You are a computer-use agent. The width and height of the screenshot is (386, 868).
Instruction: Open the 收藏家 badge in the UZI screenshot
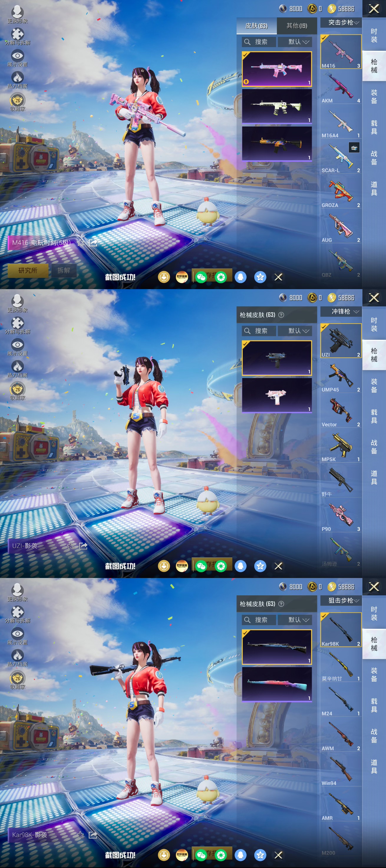(17, 392)
